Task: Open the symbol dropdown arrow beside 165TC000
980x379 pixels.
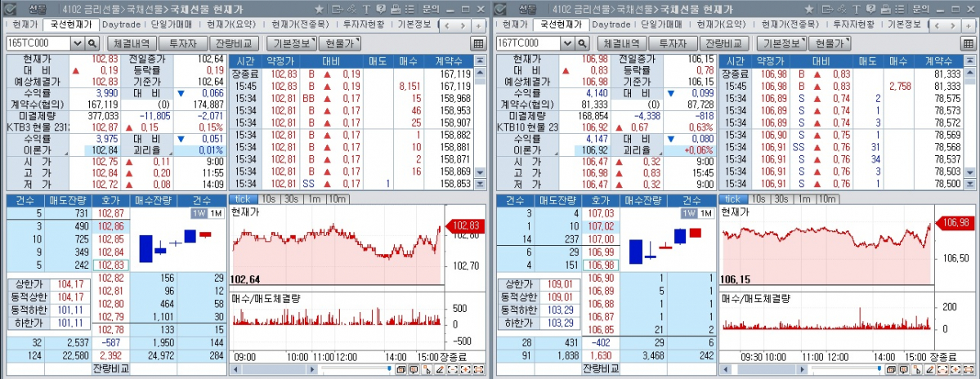Action: tap(77, 43)
